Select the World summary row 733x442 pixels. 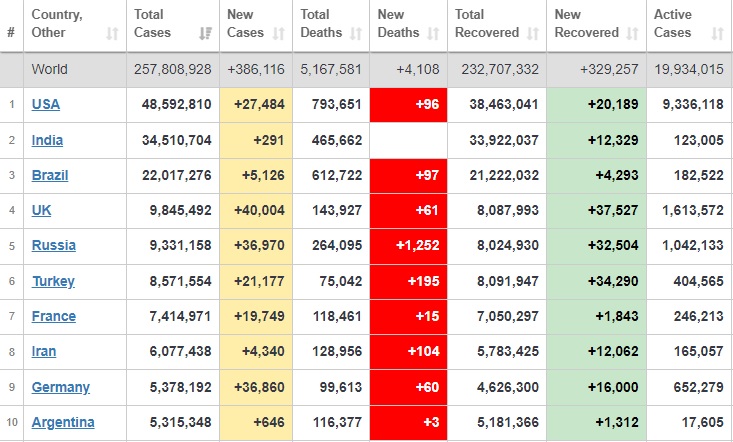(366, 69)
